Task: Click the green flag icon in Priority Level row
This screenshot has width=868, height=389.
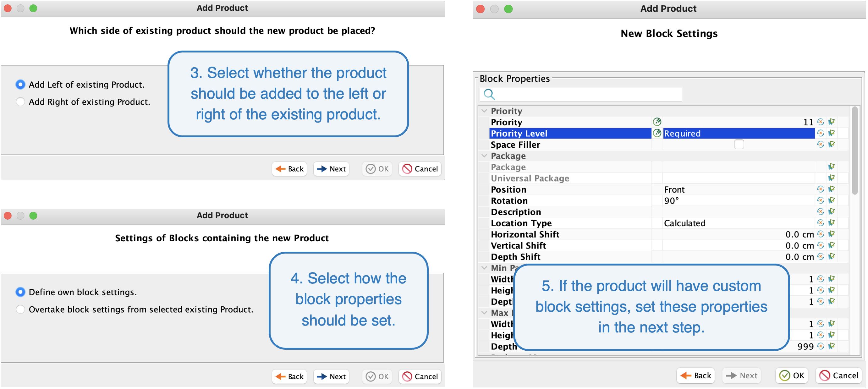Action: 832,133
